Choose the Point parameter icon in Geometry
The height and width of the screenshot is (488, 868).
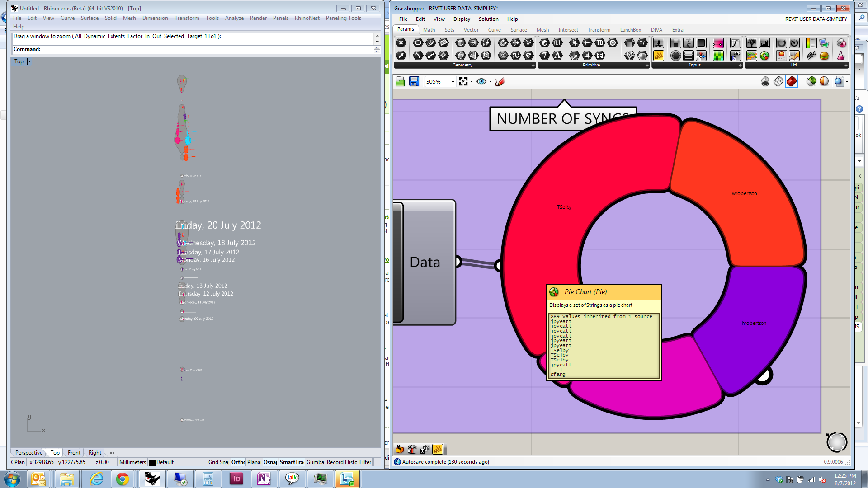(401, 43)
